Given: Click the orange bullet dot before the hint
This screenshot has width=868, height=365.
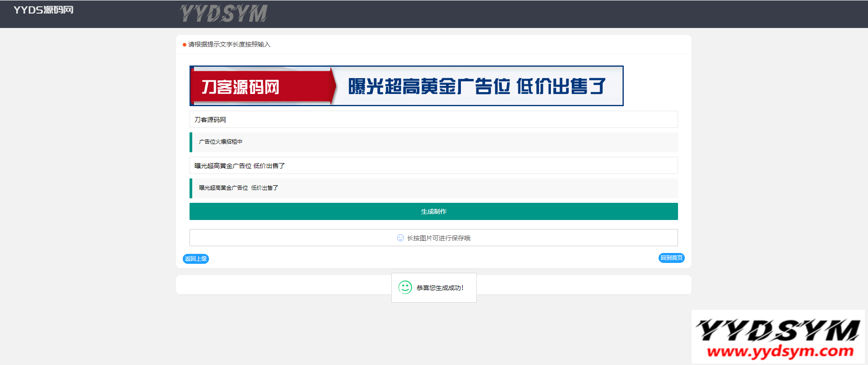Looking at the screenshot, I should coord(185,45).
